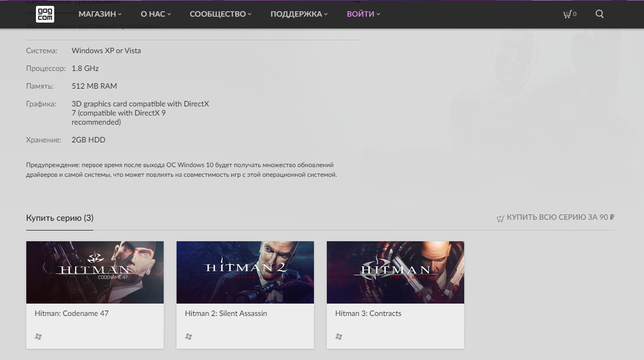Open Hitman 3: Contracts cover image
The height and width of the screenshot is (360, 644).
(396, 272)
